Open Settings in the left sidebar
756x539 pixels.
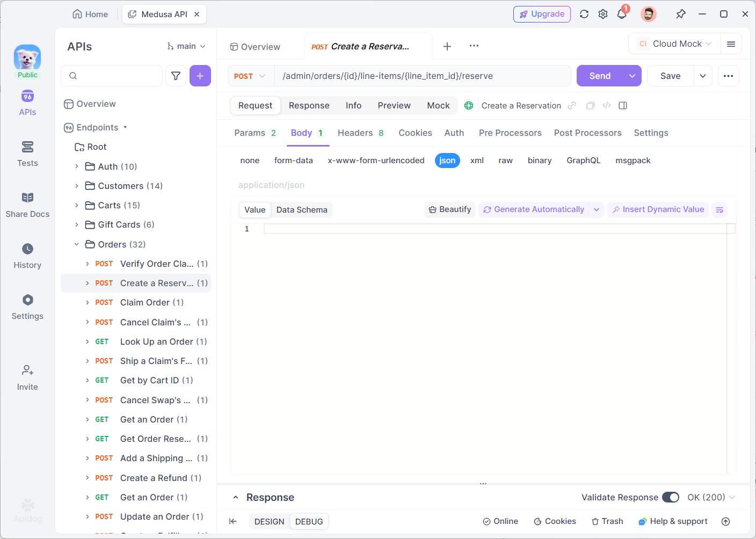point(27,307)
